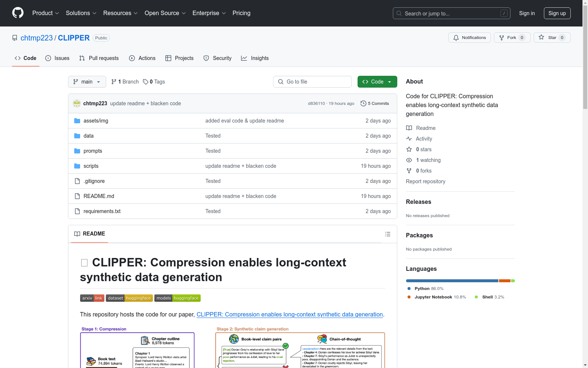Image resolution: width=588 pixels, height=368 pixels.
Task: Switch to the Code tab
Action: coord(26,58)
